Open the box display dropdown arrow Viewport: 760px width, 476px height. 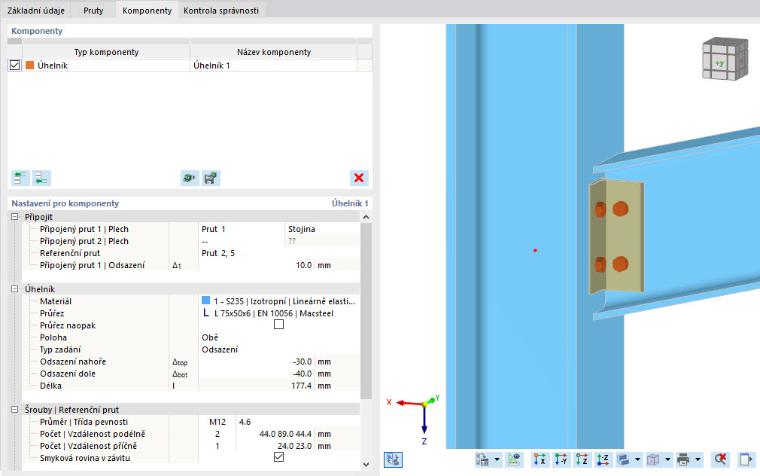(x=667, y=460)
